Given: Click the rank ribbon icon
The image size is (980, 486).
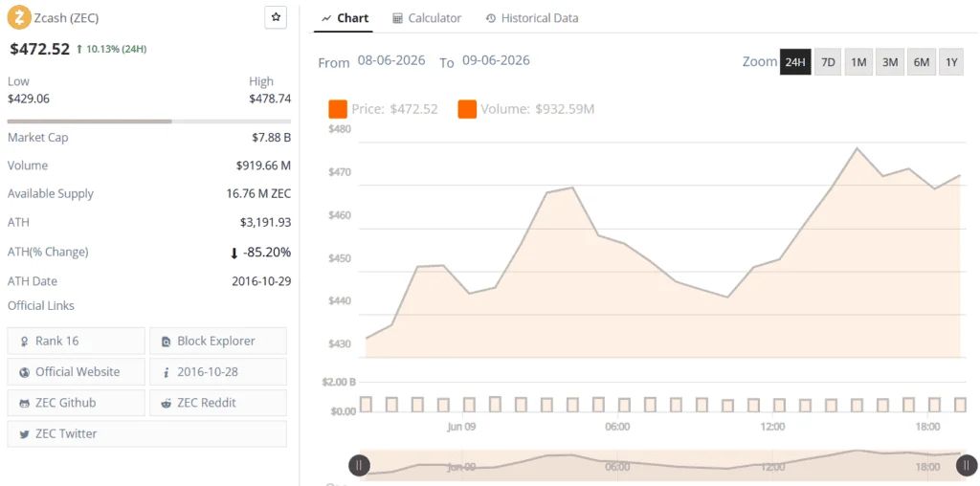Looking at the screenshot, I should 24,342.
